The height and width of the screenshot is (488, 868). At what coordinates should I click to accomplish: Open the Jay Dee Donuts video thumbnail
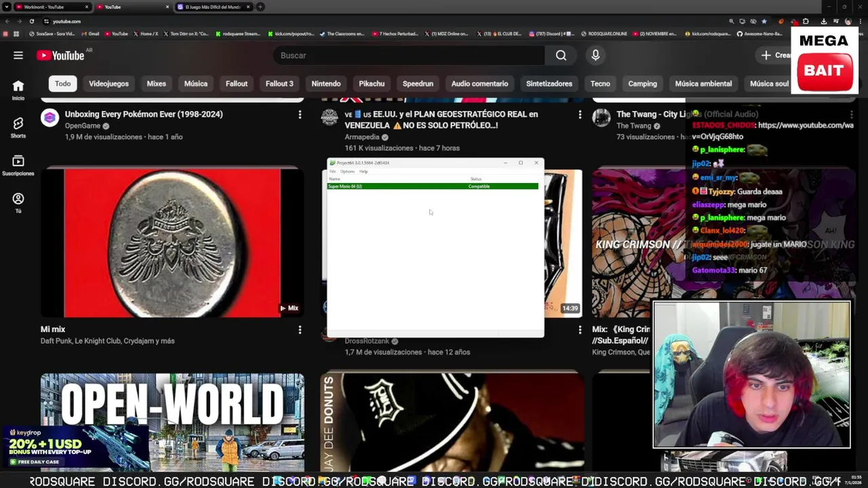[452, 422]
